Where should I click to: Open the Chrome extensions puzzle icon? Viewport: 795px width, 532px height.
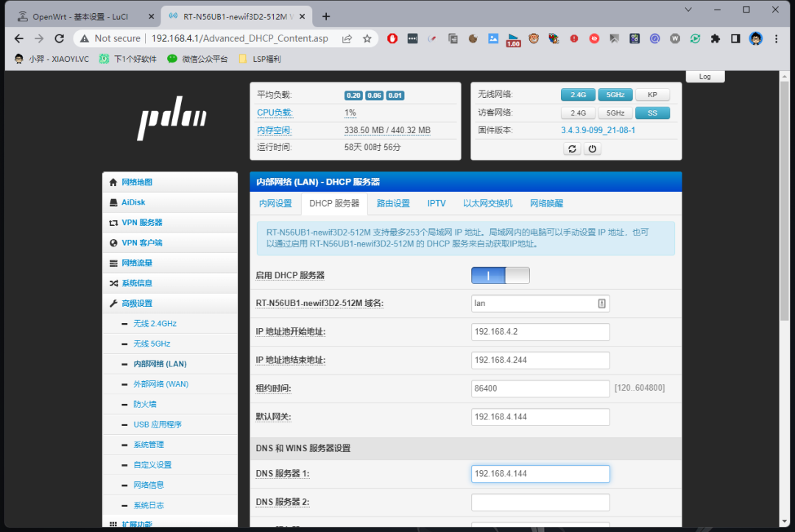point(715,38)
